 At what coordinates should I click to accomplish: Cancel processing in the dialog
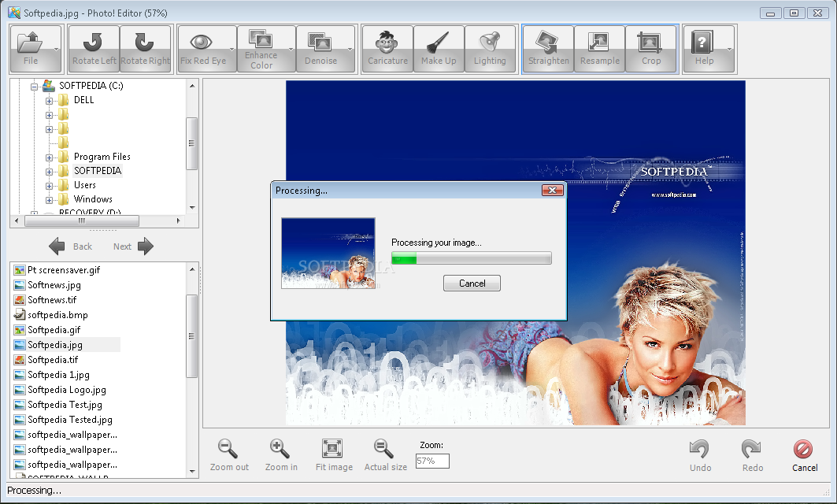(x=472, y=283)
